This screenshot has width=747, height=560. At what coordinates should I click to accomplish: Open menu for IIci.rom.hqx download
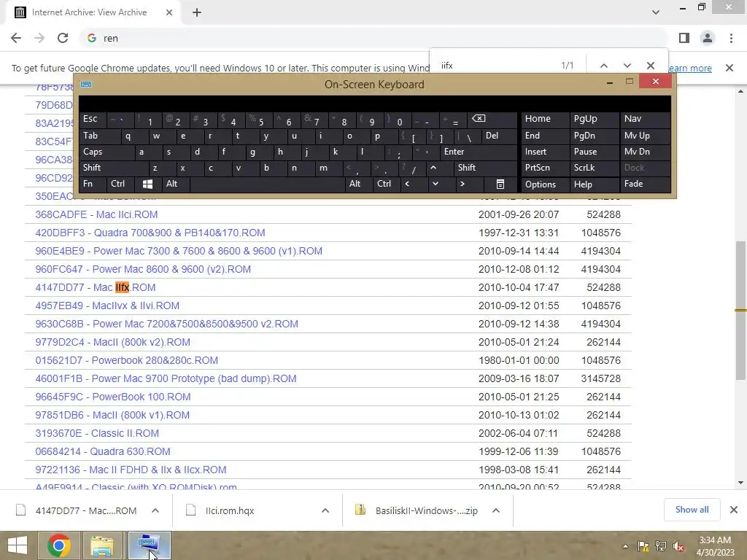click(325, 510)
